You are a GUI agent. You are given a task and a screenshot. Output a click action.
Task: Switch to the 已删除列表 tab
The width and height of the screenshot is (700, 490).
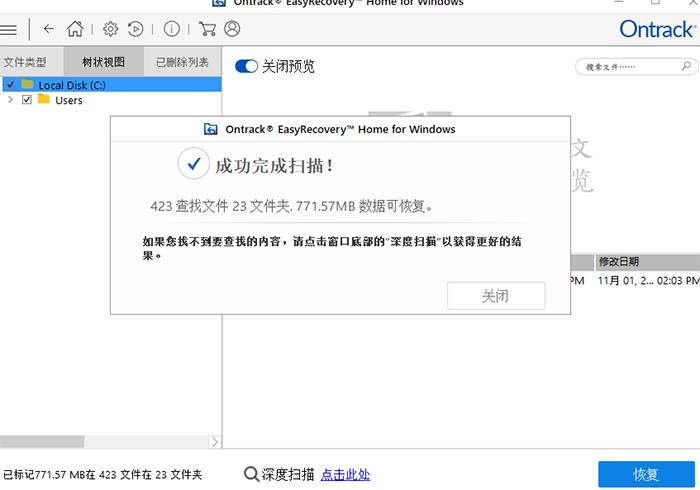click(x=182, y=62)
